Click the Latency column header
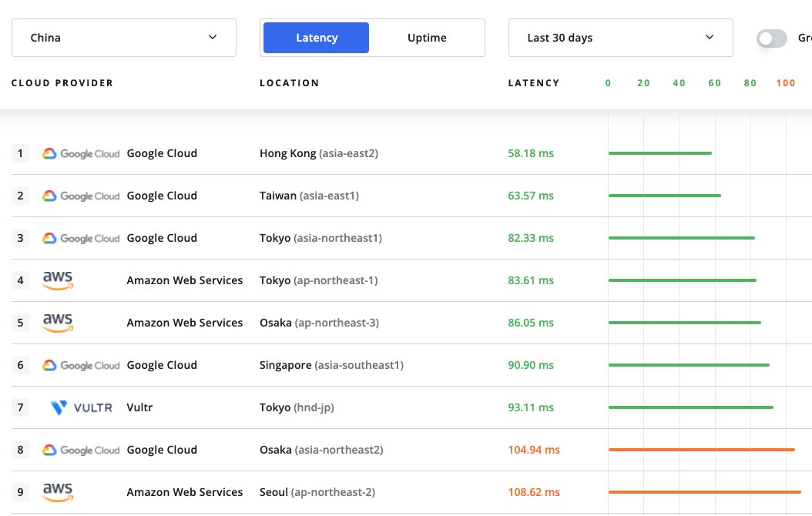 point(534,83)
